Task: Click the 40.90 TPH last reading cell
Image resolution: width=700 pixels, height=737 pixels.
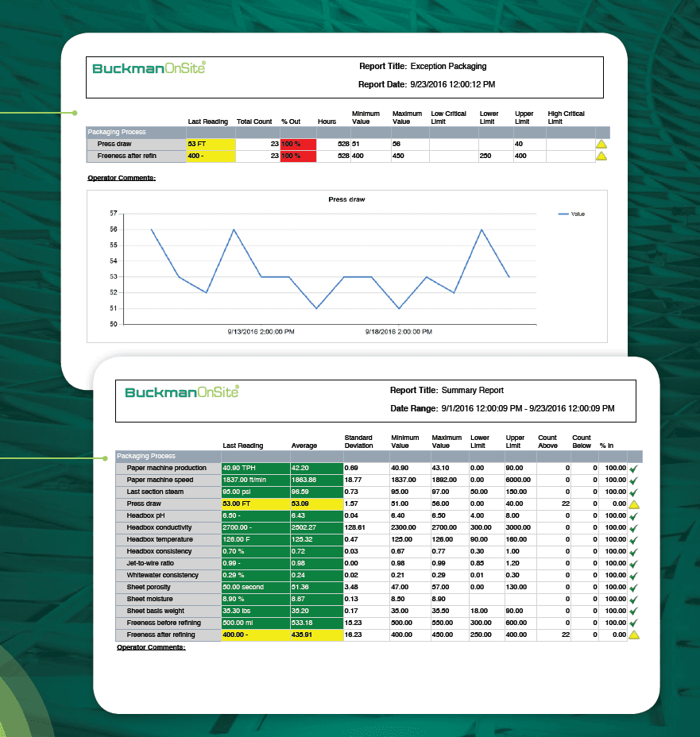Action: click(x=256, y=468)
